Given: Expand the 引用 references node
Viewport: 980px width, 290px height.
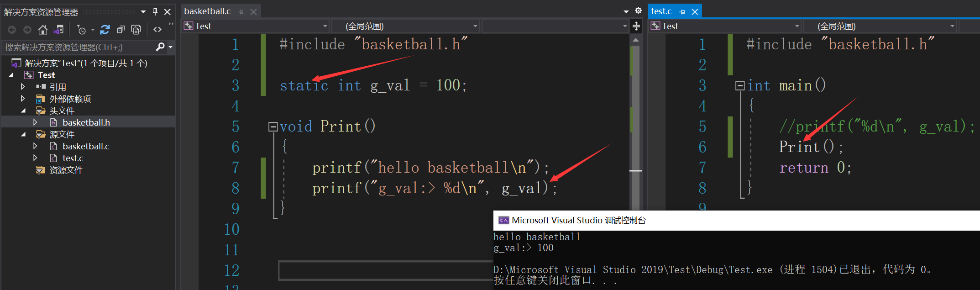Looking at the screenshot, I should pos(23,86).
